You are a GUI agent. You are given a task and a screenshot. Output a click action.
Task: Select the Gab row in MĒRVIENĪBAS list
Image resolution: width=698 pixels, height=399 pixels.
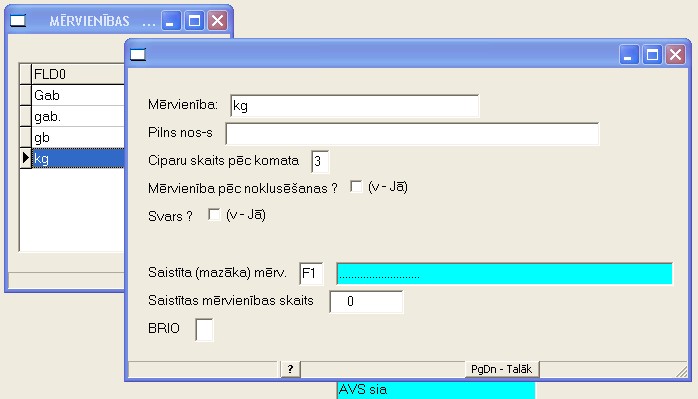click(x=78, y=95)
